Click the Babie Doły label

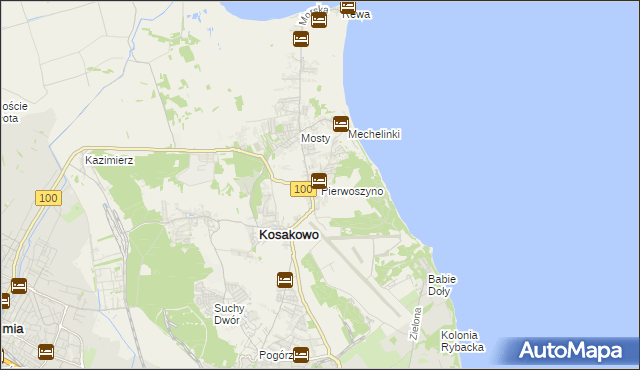[442, 285]
